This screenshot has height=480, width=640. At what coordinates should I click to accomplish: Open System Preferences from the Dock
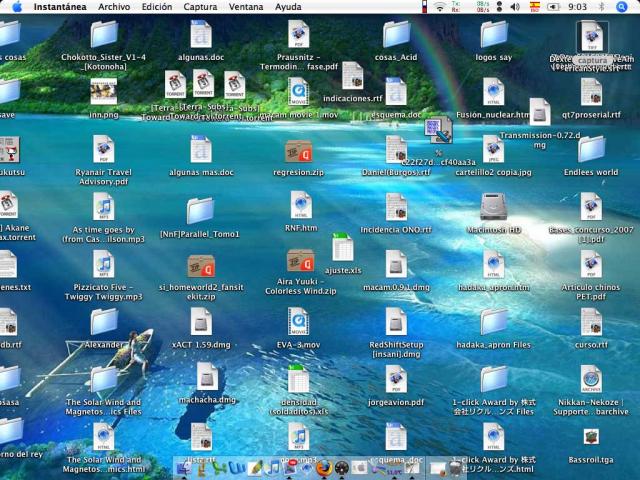pyautogui.click(x=359, y=468)
